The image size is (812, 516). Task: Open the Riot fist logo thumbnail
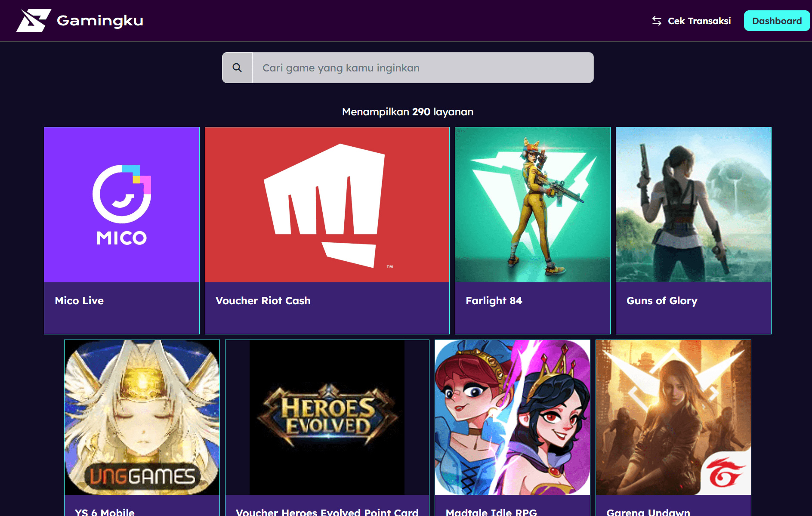327,205
